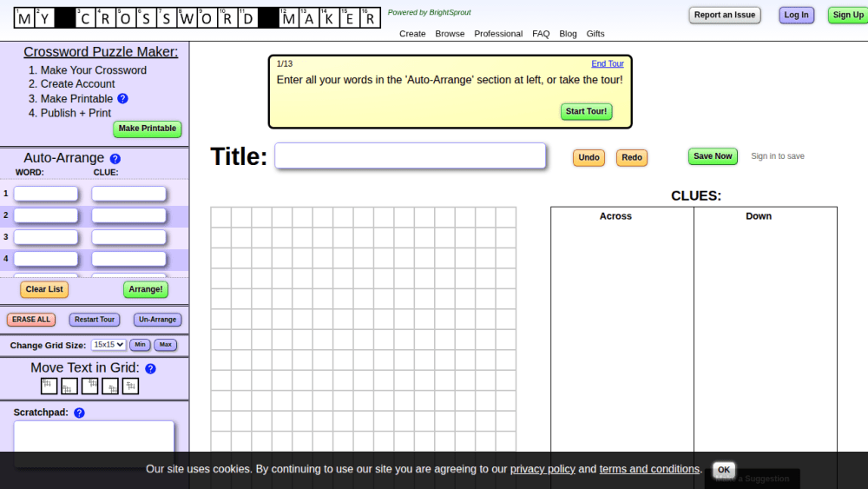Open help icon beside Move Text in Grid
The image size is (868, 489).
tap(150, 369)
